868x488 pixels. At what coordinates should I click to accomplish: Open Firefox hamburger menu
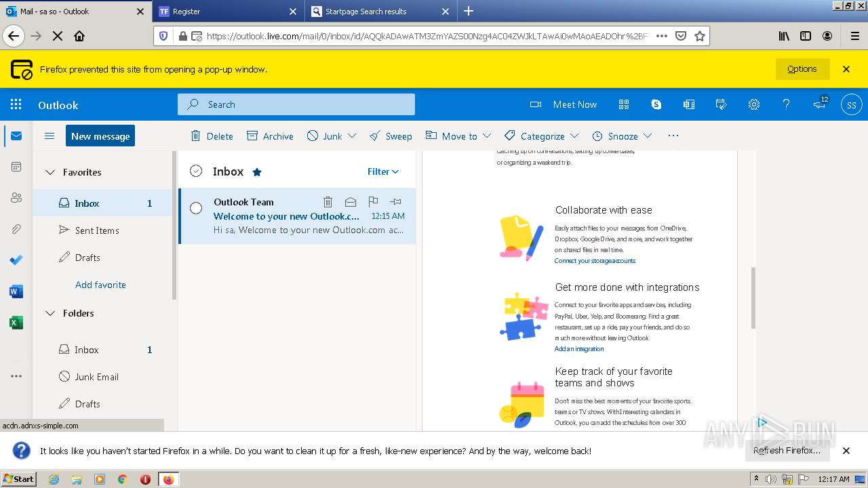pyautogui.click(x=854, y=36)
